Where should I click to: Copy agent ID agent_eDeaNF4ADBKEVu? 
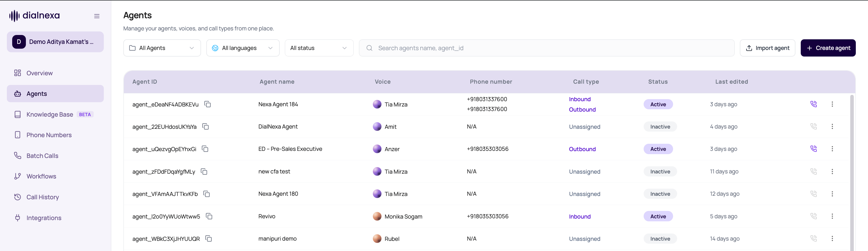(208, 104)
